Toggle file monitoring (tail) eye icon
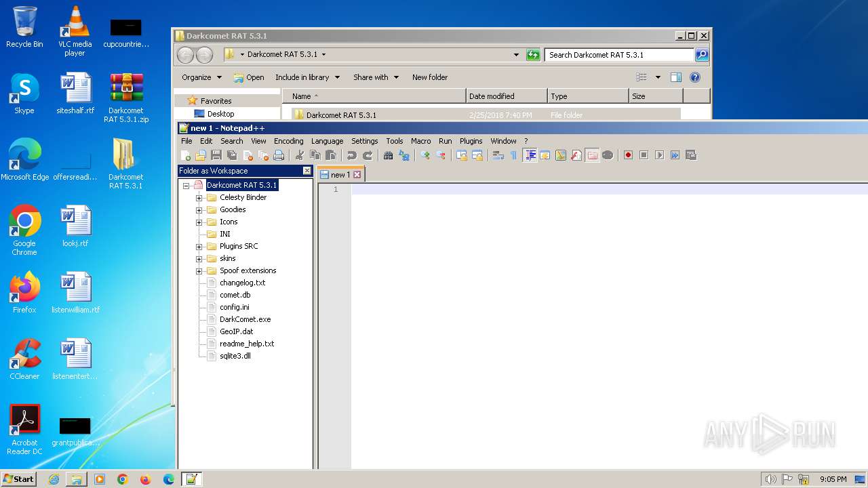Viewport: 868px width, 488px height. (x=608, y=155)
